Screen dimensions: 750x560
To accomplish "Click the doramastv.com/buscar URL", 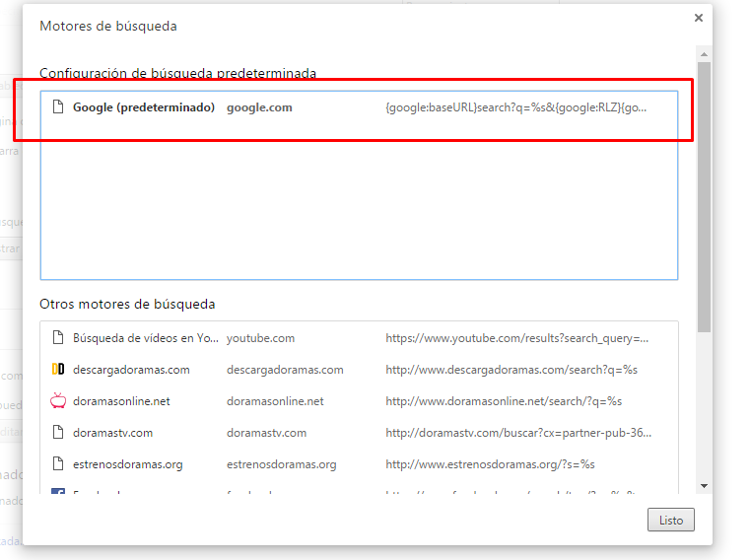I will (518, 433).
